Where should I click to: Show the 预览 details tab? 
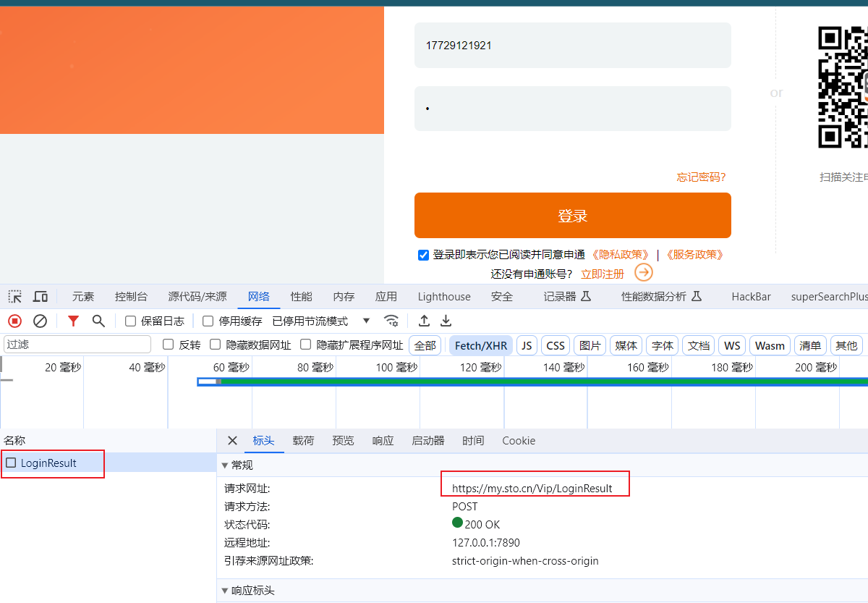(x=343, y=440)
